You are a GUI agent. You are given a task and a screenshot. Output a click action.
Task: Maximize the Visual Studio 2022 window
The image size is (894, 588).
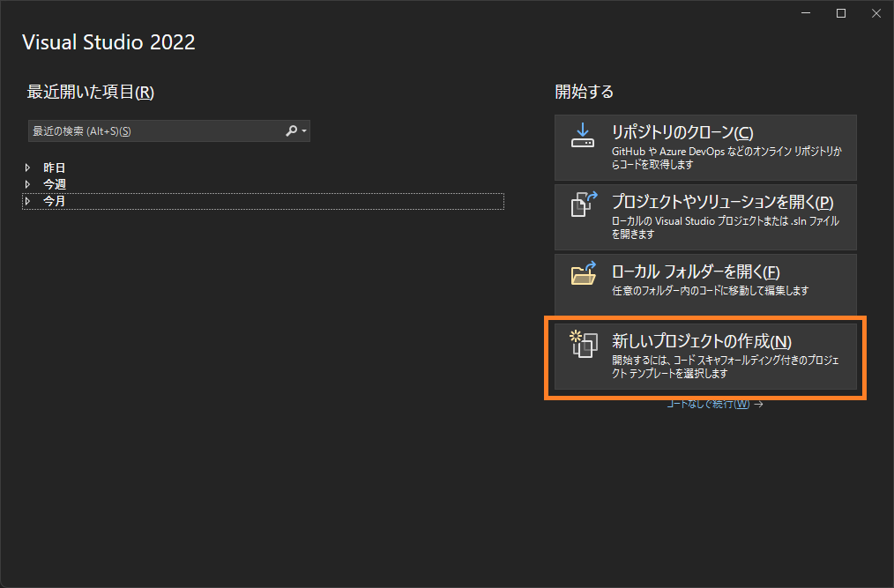[841, 13]
